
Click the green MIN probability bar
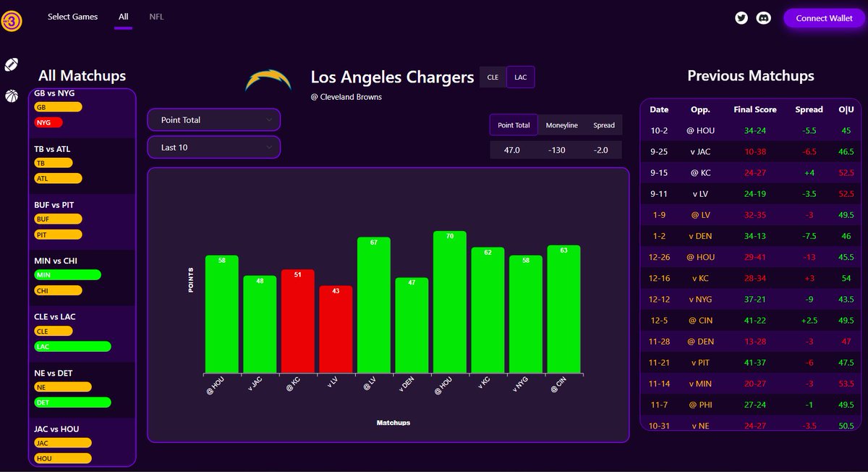pyautogui.click(x=67, y=275)
